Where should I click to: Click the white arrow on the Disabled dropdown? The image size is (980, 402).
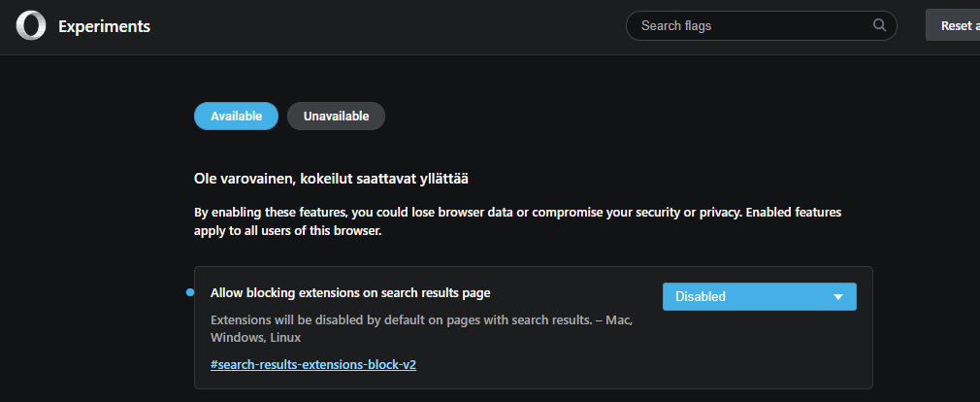click(838, 297)
